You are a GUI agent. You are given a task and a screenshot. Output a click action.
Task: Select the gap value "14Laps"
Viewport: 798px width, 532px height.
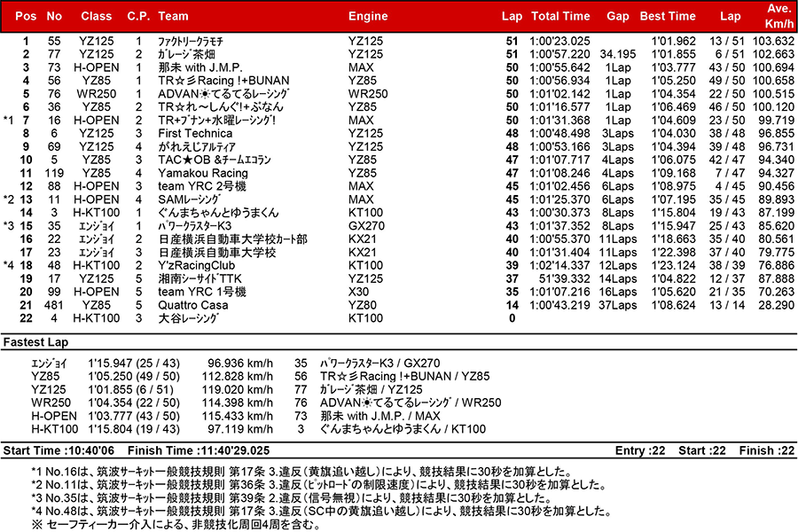618,278
